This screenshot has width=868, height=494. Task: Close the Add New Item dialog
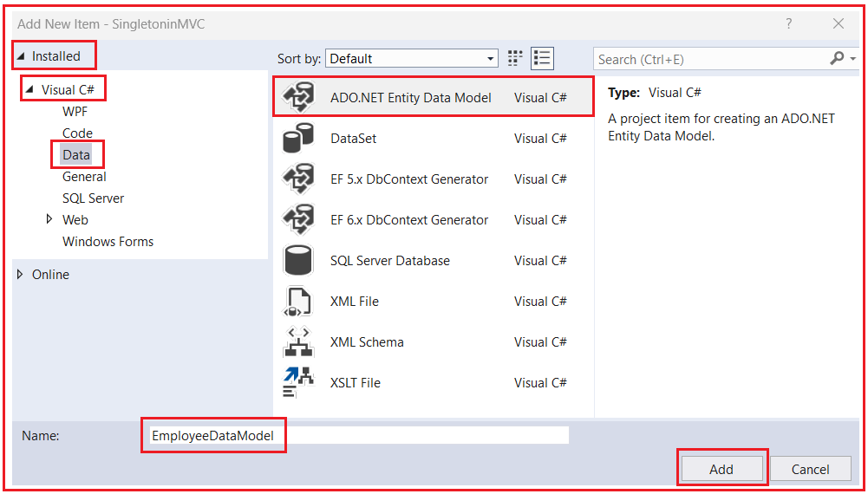coord(839,23)
